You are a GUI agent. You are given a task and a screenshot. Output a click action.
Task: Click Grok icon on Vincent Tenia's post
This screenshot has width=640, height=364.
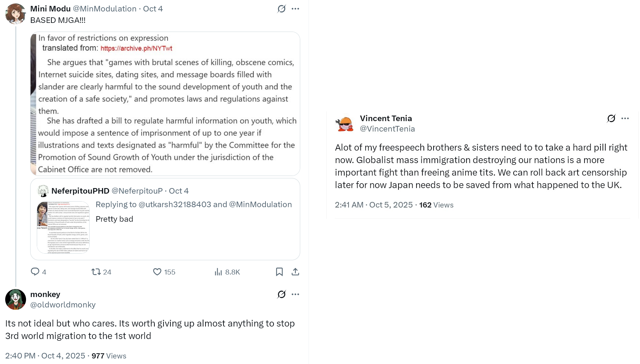click(611, 118)
